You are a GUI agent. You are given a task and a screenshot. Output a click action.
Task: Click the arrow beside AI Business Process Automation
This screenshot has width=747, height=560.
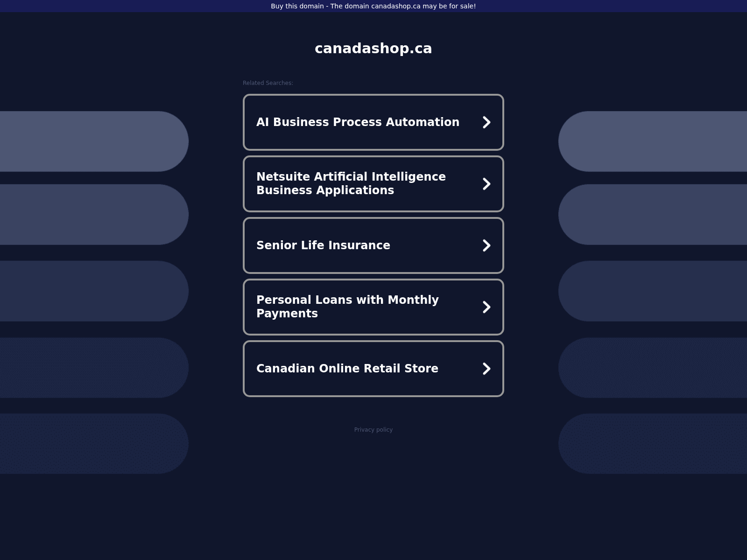pos(486,122)
